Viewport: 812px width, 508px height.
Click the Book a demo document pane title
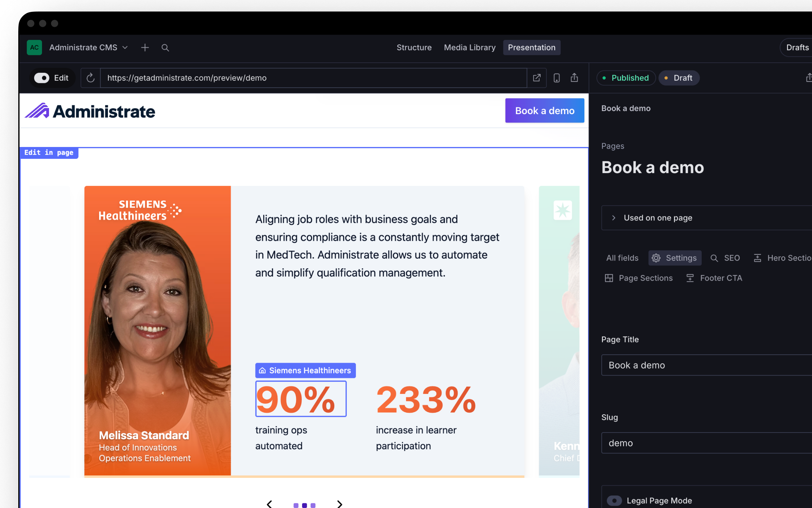(653, 167)
